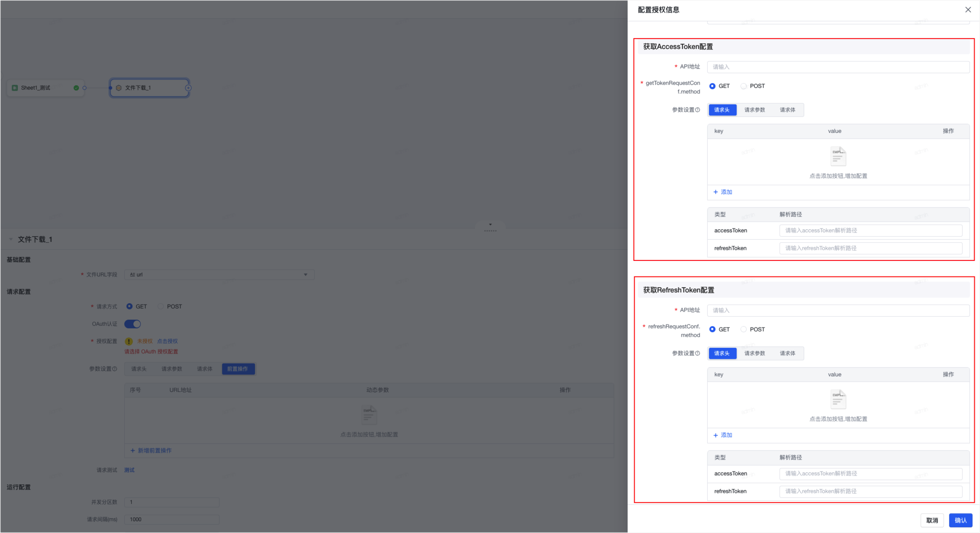
Task: Switch to 请求参数 tab in AccessToken配置
Action: coord(754,110)
